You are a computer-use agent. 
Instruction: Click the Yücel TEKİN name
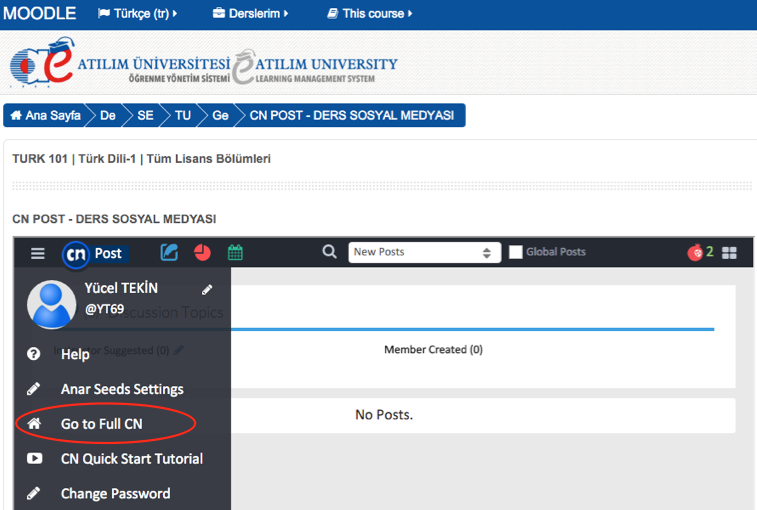pos(121,288)
